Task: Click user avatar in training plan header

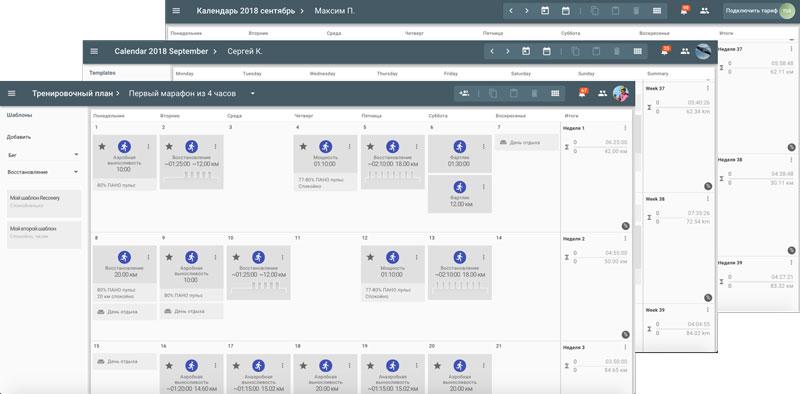Action: coord(621,93)
